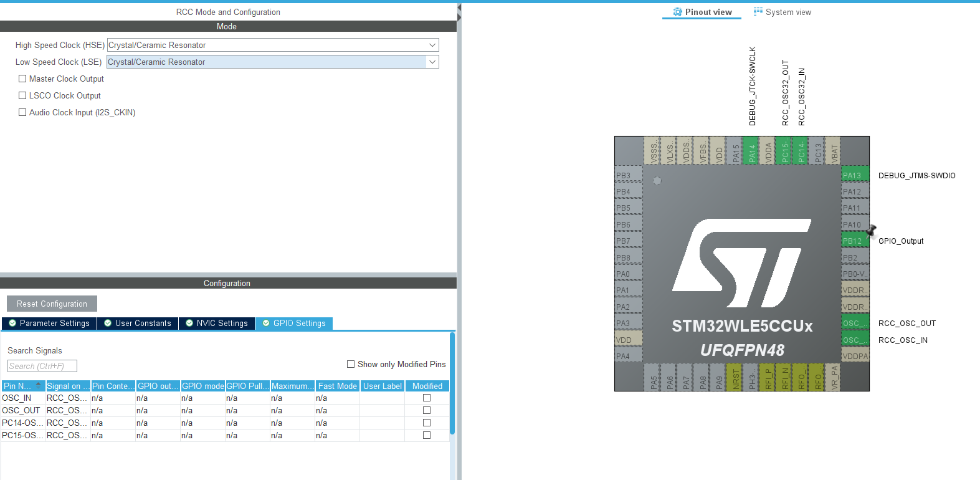Select pin PB8 on the chip
The height and width of the screenshot is (480, 980).
pos(629,257)
